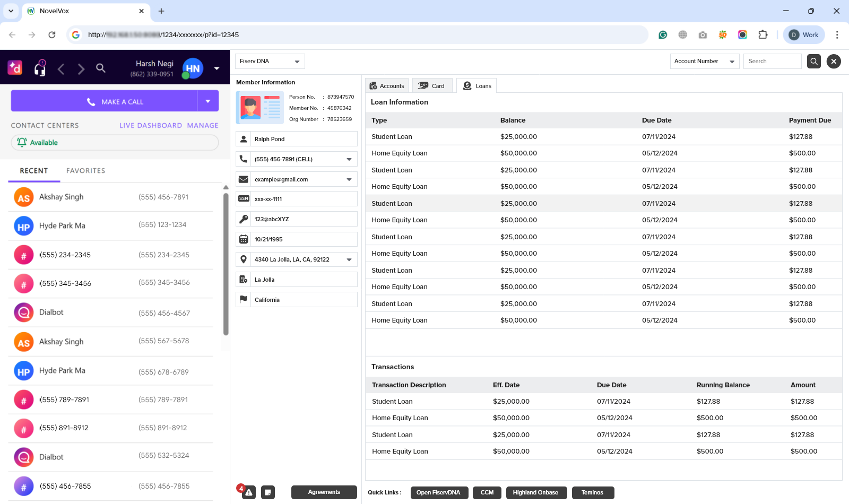849x504 pixels.
Task: Open the headset notifications icon
Action: pyautogui.click(x=40, y=68)
